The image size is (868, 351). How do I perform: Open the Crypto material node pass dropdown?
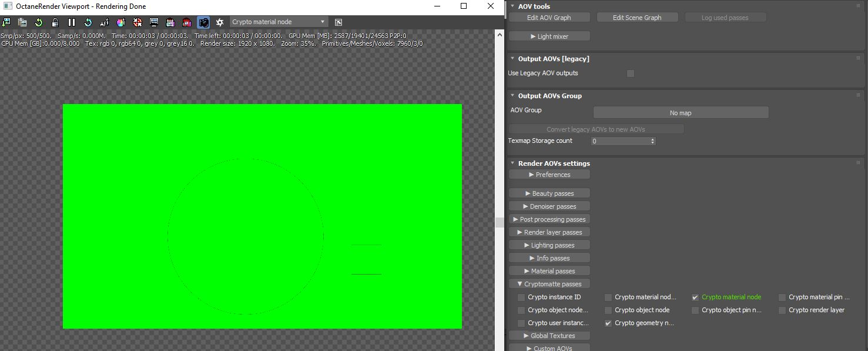279,22
